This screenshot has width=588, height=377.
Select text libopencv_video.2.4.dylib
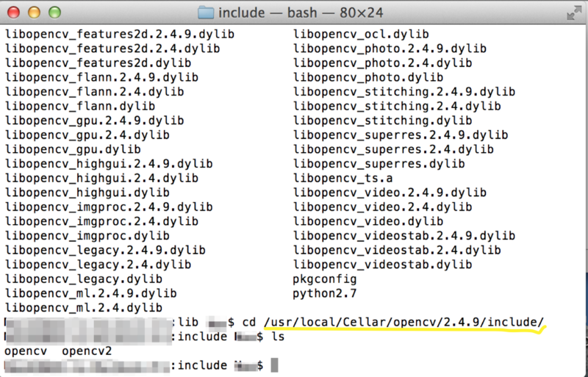[382, 207]
